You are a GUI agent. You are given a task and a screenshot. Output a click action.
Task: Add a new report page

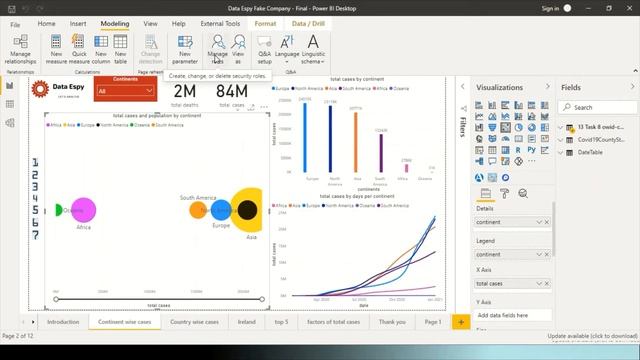pos(461,322)
